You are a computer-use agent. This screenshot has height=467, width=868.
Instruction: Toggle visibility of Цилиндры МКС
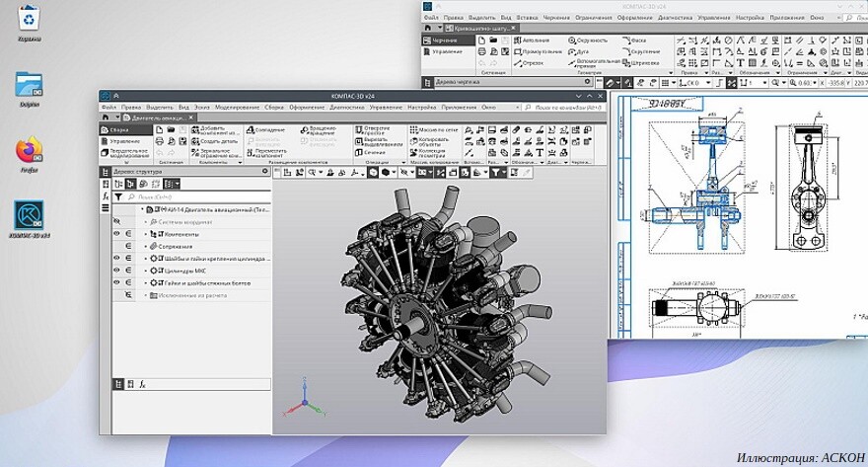click(116, 271)
